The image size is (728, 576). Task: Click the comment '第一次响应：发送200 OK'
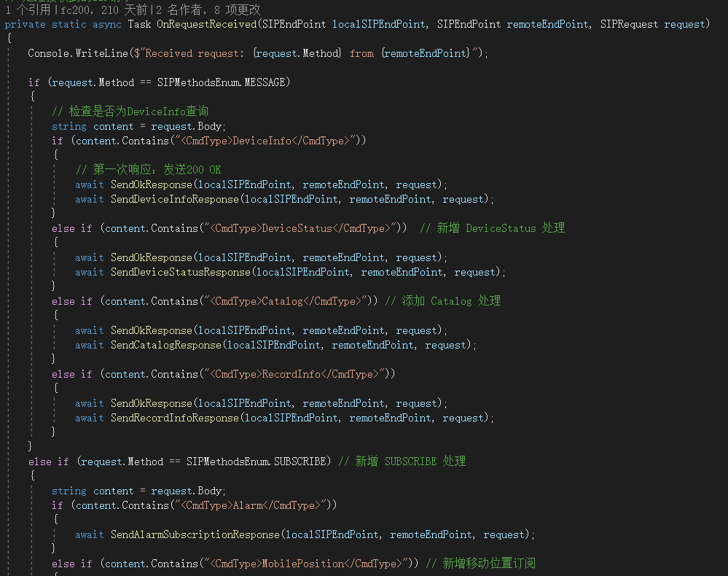(148, 170)
